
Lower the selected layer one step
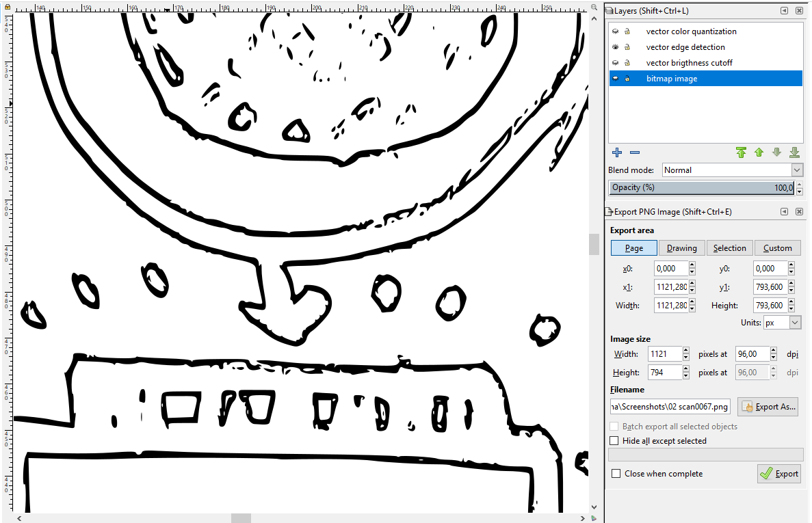click(x=776, y=152)
